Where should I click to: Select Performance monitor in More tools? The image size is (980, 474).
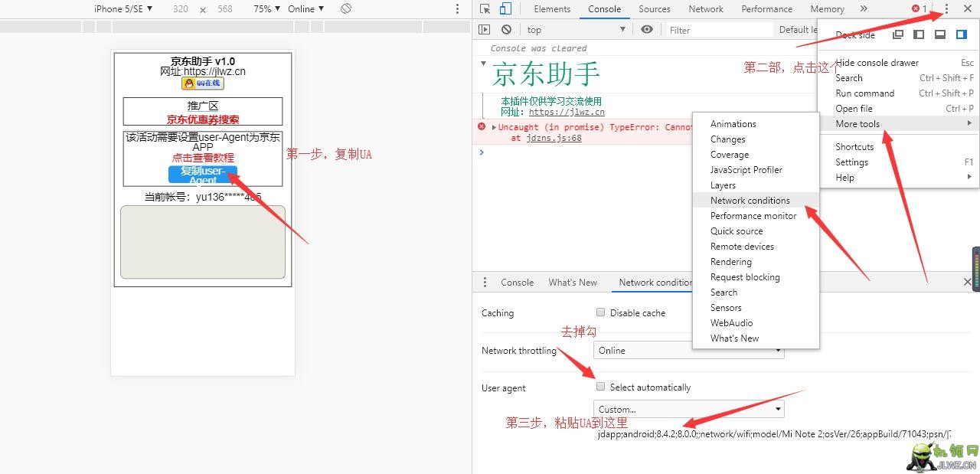click(x=756, y=216)
